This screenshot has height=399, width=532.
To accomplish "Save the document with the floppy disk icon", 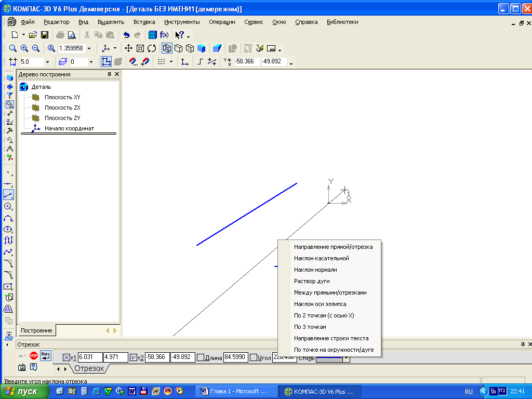I will [x=45, y=35].
